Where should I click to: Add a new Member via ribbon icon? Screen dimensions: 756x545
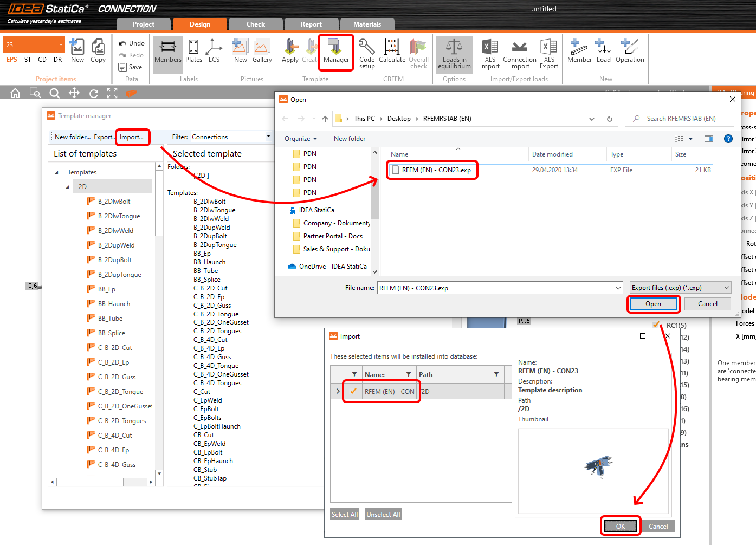(x=579, y=51)
